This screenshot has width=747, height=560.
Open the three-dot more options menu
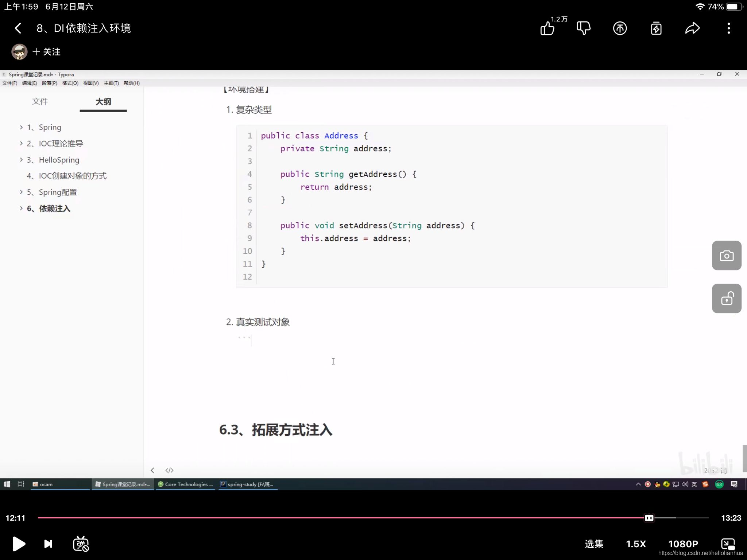(728, 28)
